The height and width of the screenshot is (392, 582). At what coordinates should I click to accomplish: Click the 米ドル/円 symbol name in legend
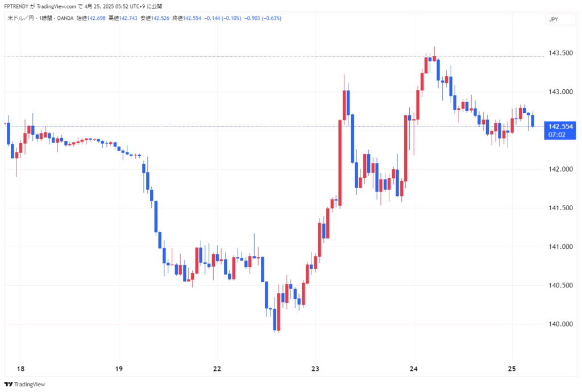point(19,18)
